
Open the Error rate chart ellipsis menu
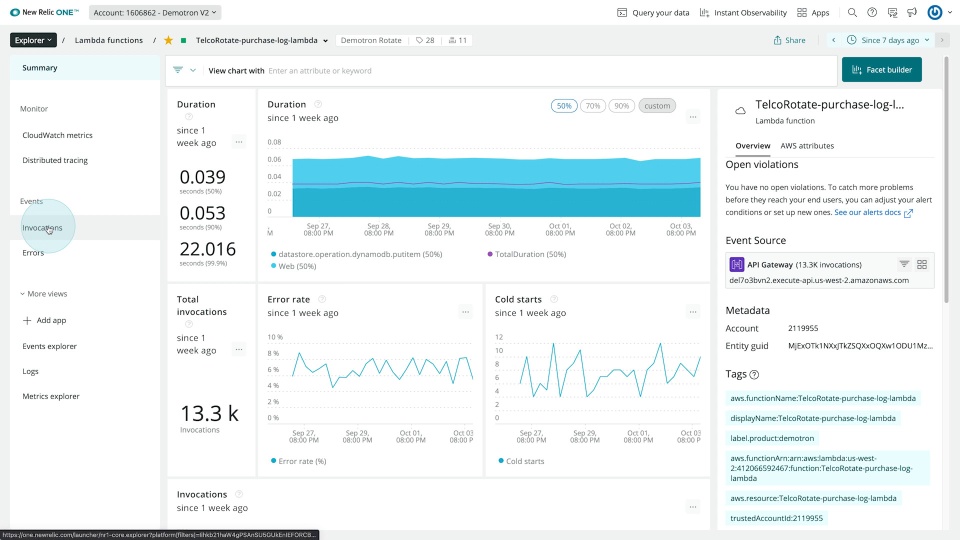click(x=465, y=312)
